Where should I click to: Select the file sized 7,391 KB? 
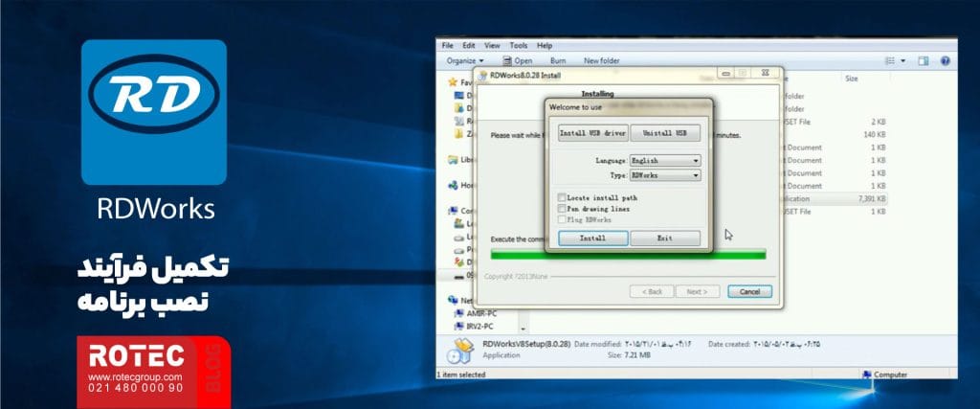834,199
